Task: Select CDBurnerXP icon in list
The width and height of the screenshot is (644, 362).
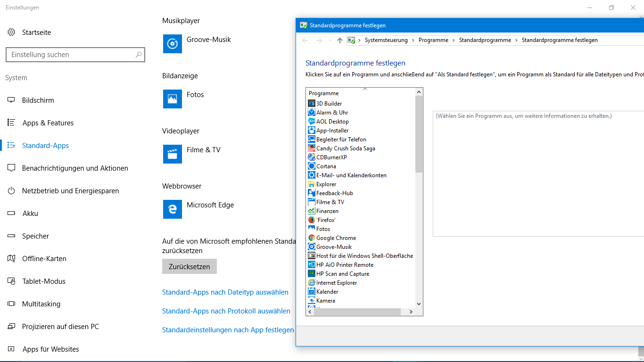Action: tap(312, 157)
